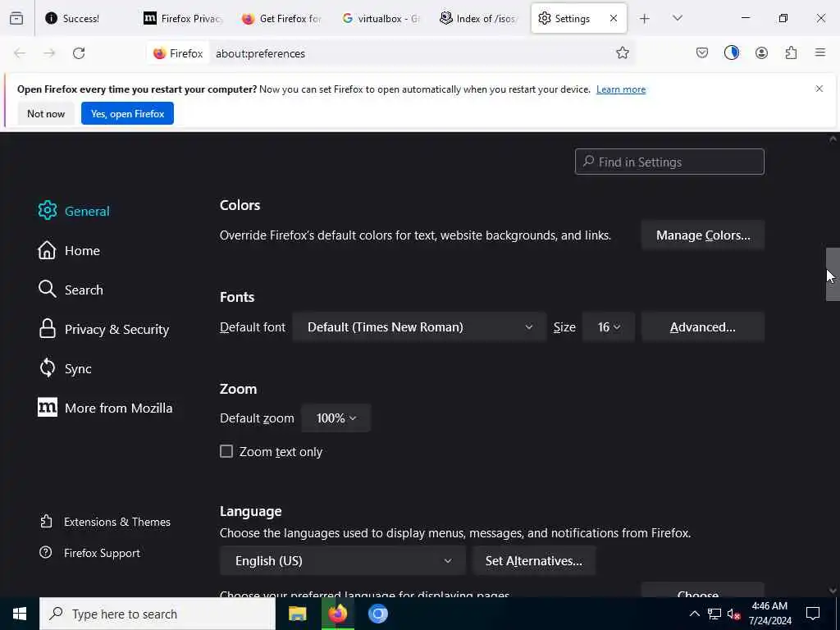This screenshot has height=630, width=840.
Task: Open the Firefox account icon
Action: [x=761, y=52]
